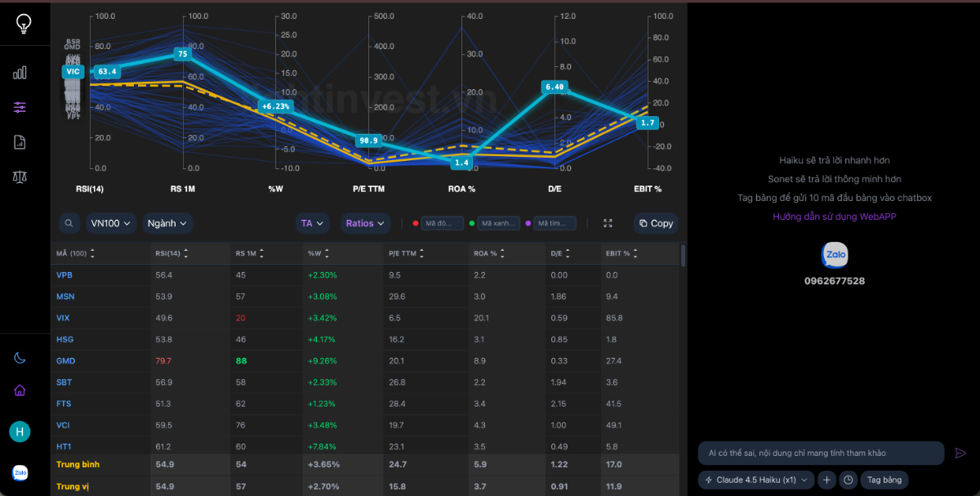
Task: Click the Copy button
Action: [656, 223]
